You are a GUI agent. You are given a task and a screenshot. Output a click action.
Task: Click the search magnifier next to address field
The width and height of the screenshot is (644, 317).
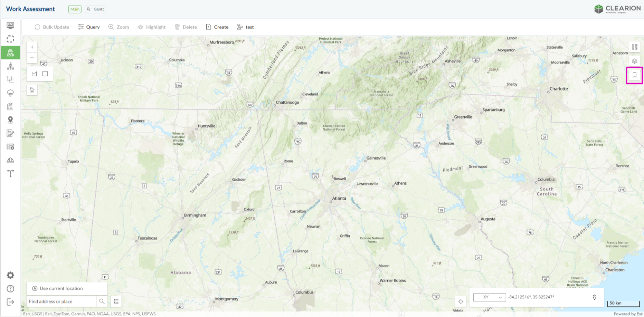click(x=102, y=301)
